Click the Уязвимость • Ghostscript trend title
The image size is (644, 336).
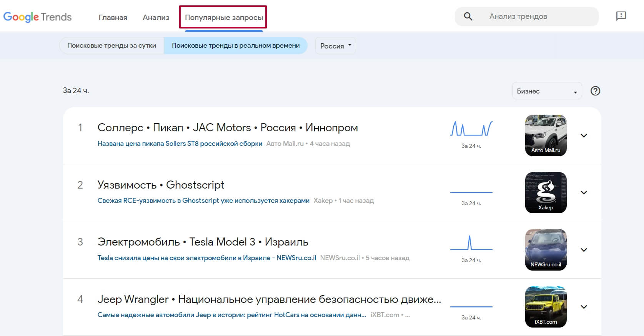[161, 185]
